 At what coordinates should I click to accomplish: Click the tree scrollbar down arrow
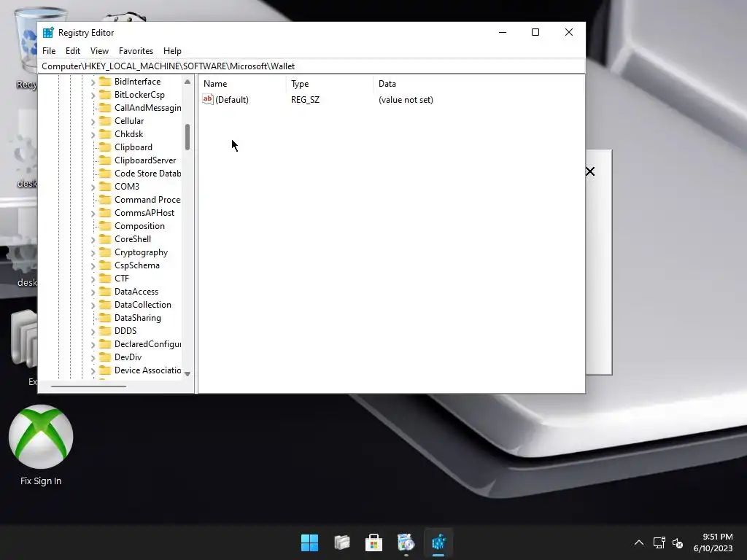point(187,374)
